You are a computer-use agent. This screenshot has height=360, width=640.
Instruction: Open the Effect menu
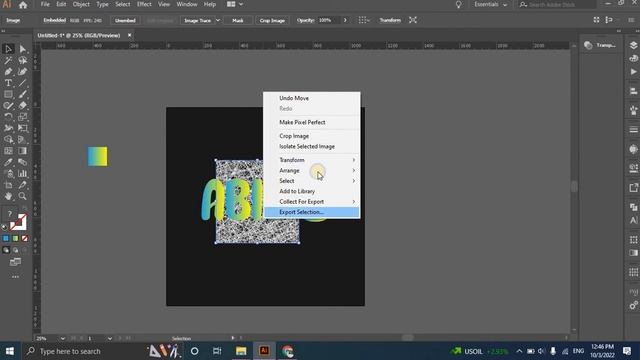pyautogui.click(x=144, y=4)
